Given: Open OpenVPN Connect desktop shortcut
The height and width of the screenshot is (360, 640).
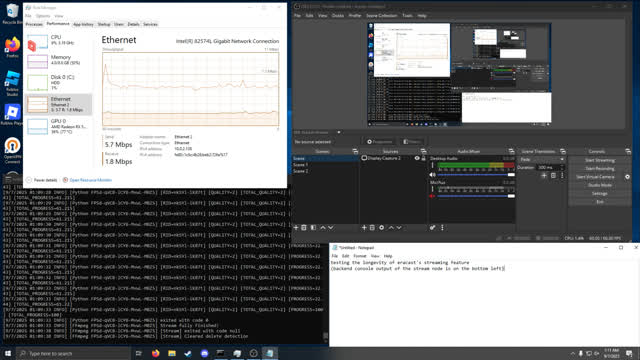Looking at the screenshot, I should [x=12, y=151].
